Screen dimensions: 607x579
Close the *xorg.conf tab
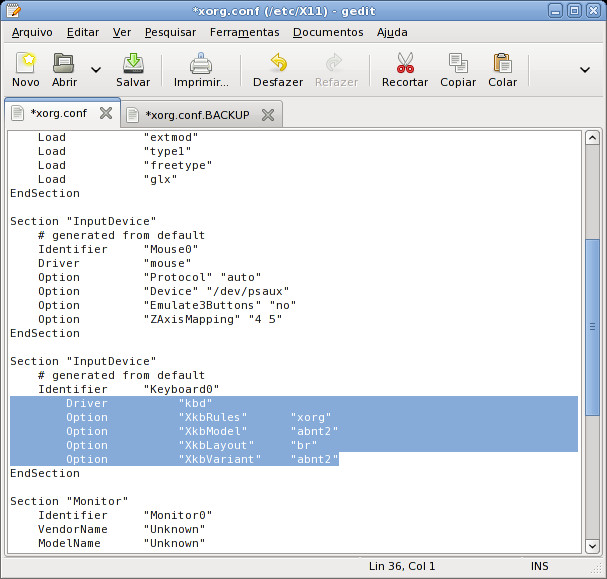[x=106, y=113]
